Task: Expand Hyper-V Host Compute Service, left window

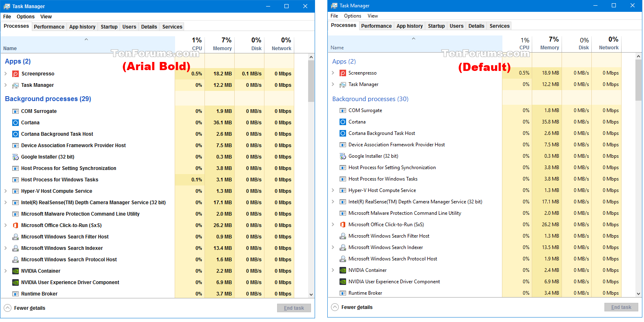Action: 6,191
